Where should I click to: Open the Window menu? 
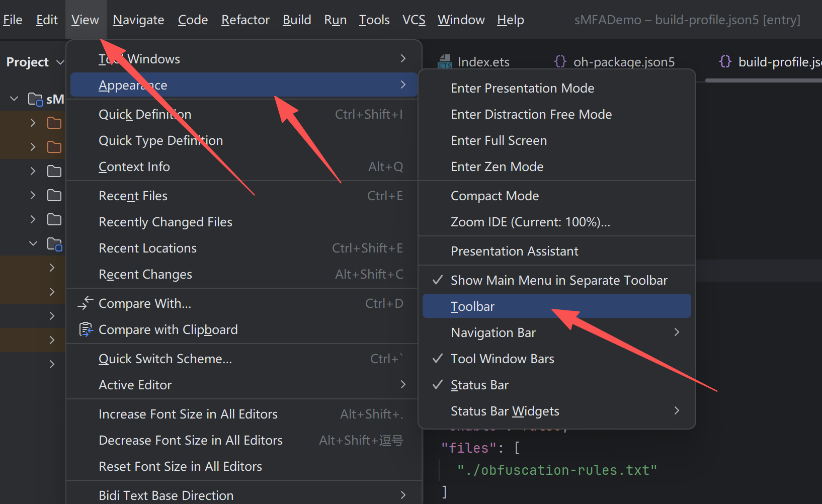pyautogui.click(x=461, y=20)
